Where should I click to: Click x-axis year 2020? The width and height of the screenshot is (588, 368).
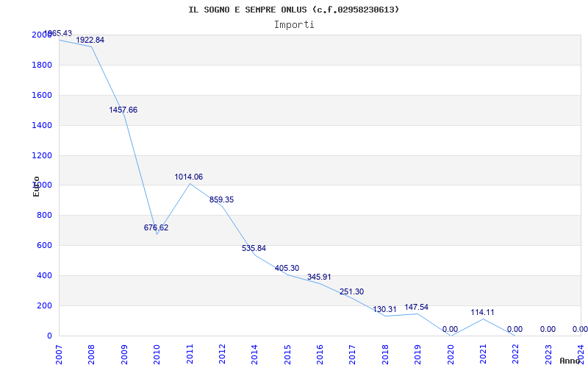click(451, 355)
